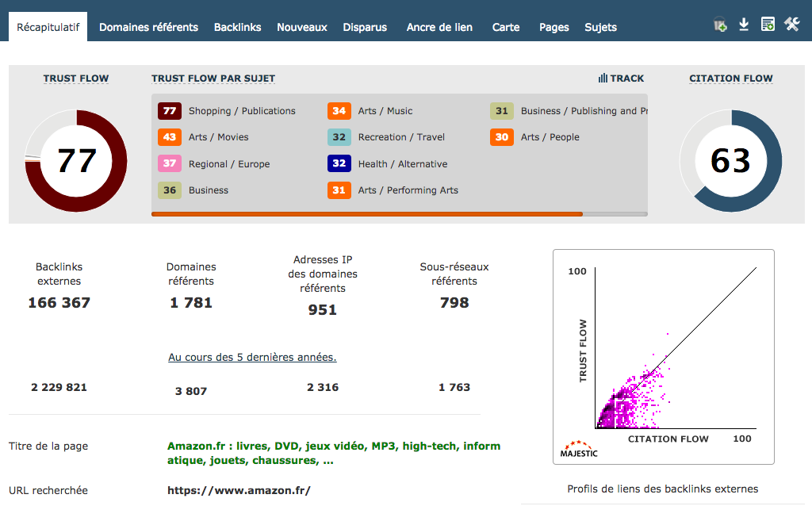Viewport: 812px width, 506px height.
Task: Go to the Disparus tab
Action: tap(365, 28)
